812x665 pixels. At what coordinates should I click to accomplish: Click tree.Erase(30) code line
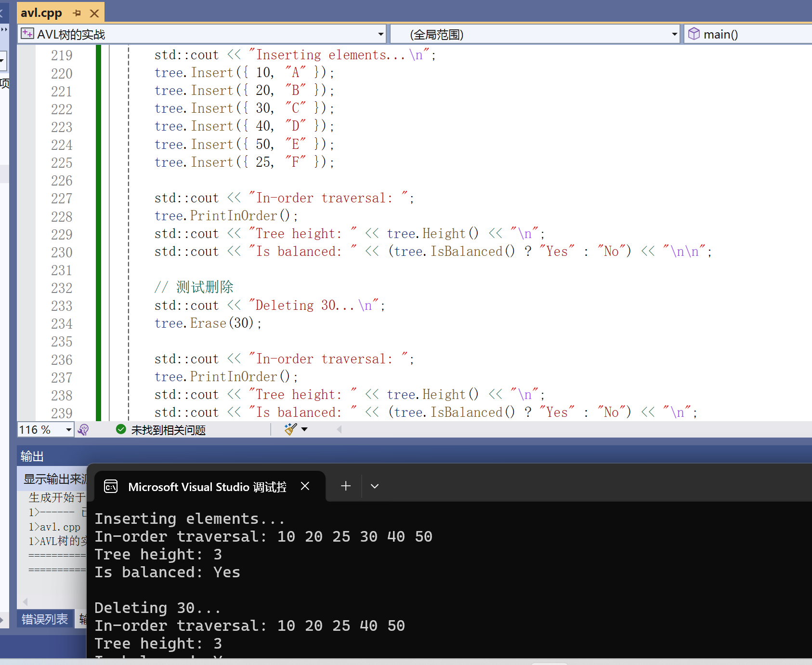pos(208,323)
